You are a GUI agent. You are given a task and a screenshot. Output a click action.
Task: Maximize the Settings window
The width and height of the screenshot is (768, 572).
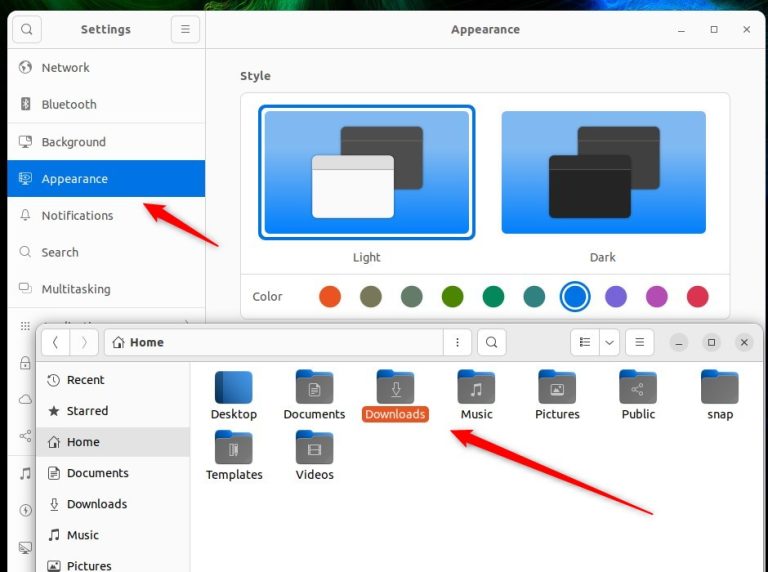[714, 30]
